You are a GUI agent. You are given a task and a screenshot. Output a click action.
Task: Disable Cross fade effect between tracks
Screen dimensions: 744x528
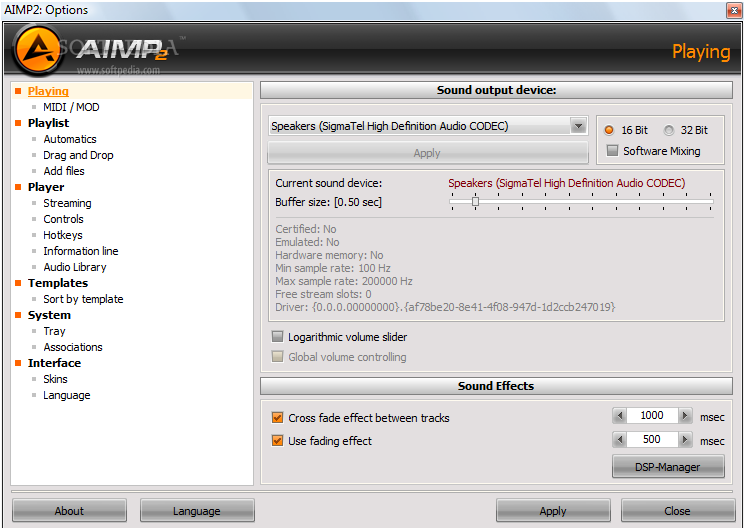point(277,417)
